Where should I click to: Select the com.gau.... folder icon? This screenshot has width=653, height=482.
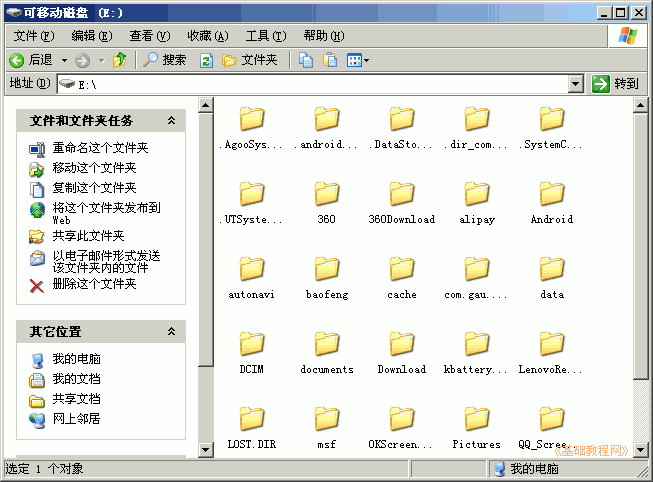[476, 269]
